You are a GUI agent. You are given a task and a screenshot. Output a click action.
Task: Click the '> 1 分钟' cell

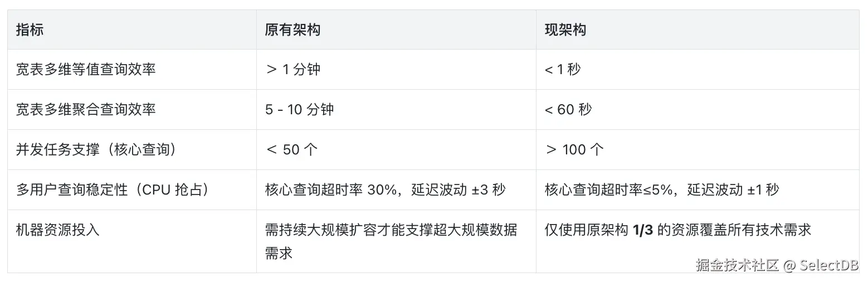(293, 70)
